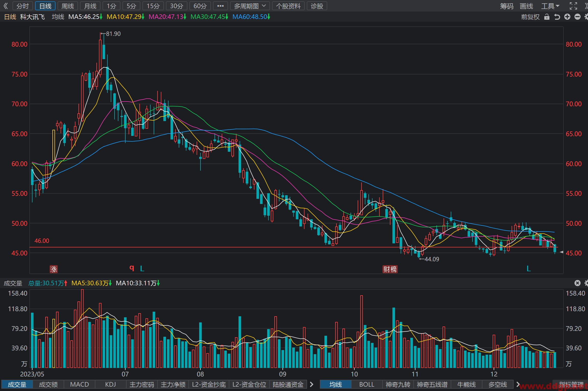Image resolution: width=588 pixels, height=391 pixels.
Task: Select BOLL main chart indicator
Action: click(367, 384)
